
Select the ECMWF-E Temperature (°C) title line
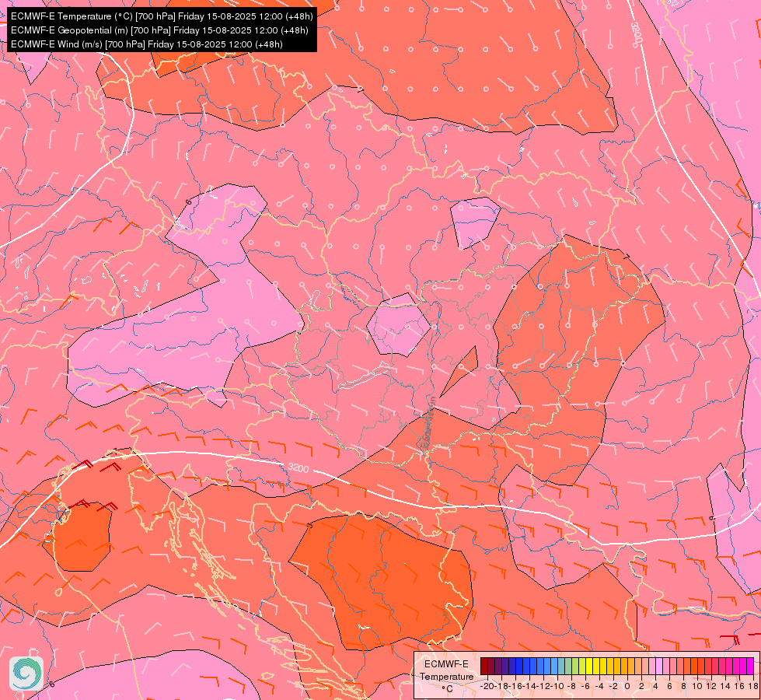click(x=162, y=16)
